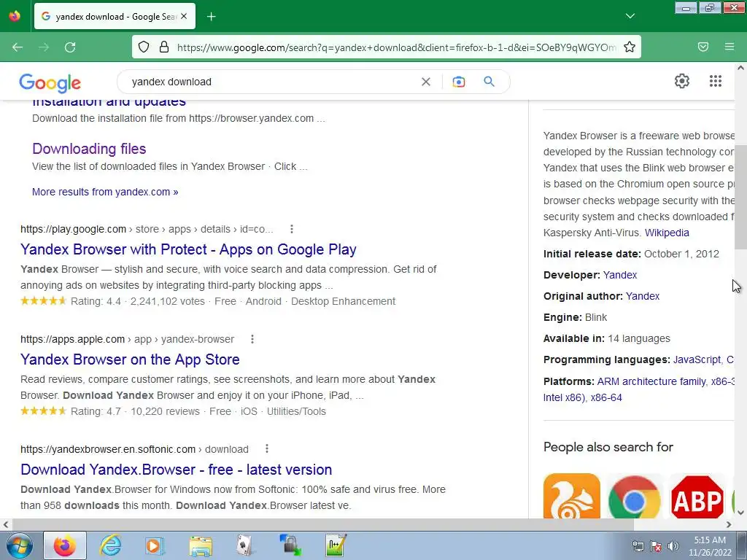Click the Firefox back arrow button

[18, 47]
